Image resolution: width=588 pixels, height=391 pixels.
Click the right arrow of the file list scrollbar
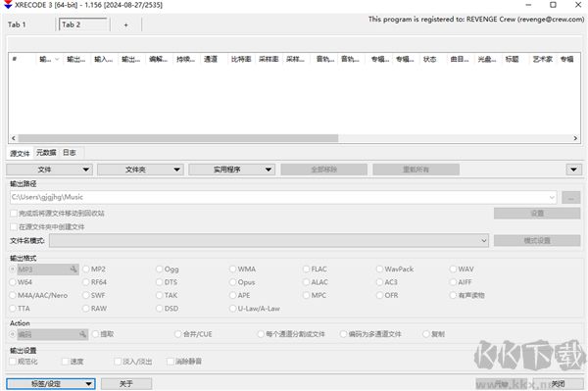575,138
